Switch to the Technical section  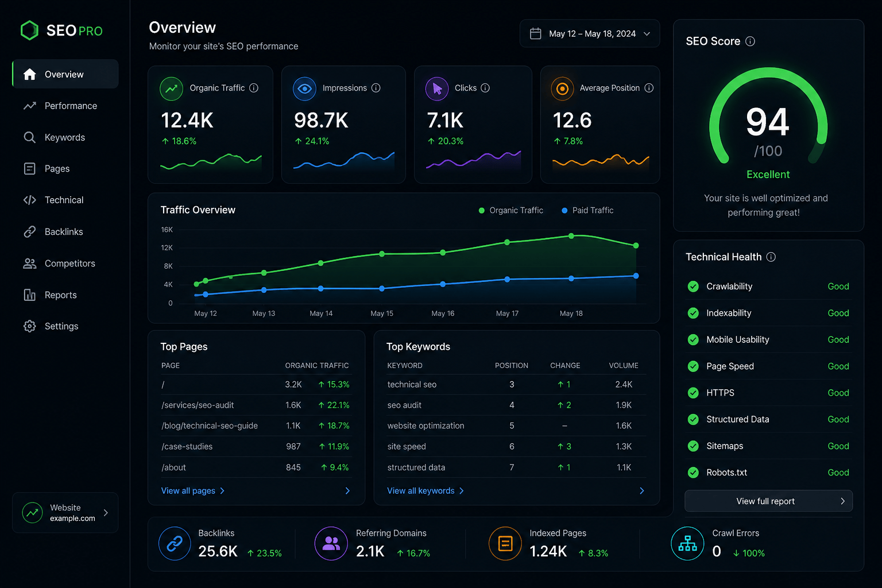point(65,200)
